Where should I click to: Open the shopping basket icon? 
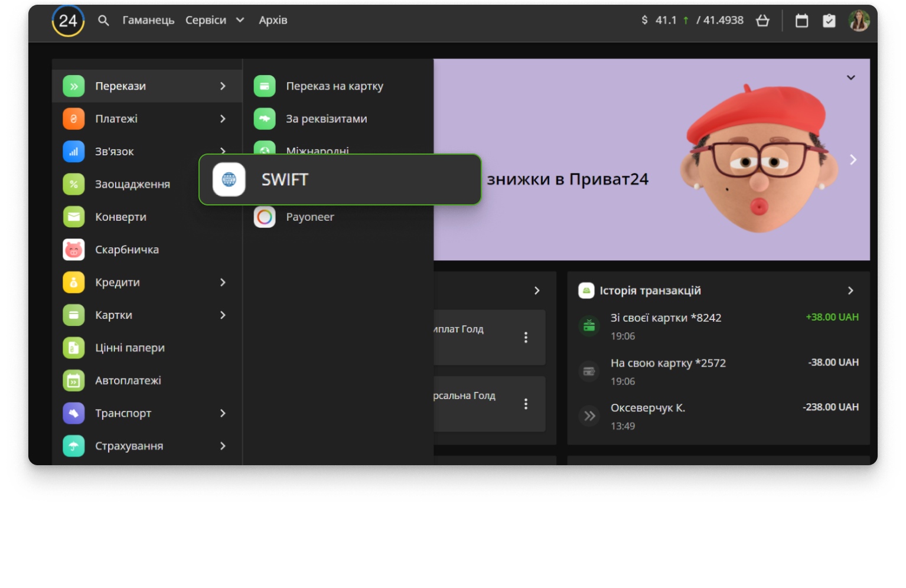point(762,21)
